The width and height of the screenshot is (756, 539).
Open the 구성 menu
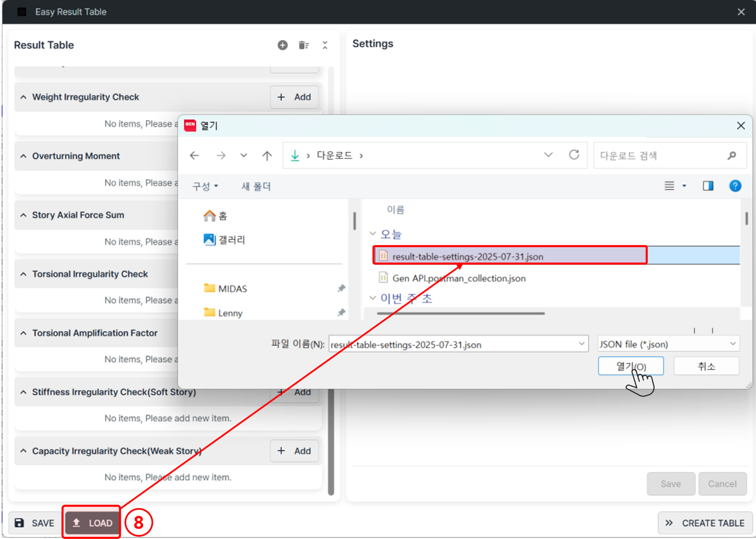[x=205, y=186]
